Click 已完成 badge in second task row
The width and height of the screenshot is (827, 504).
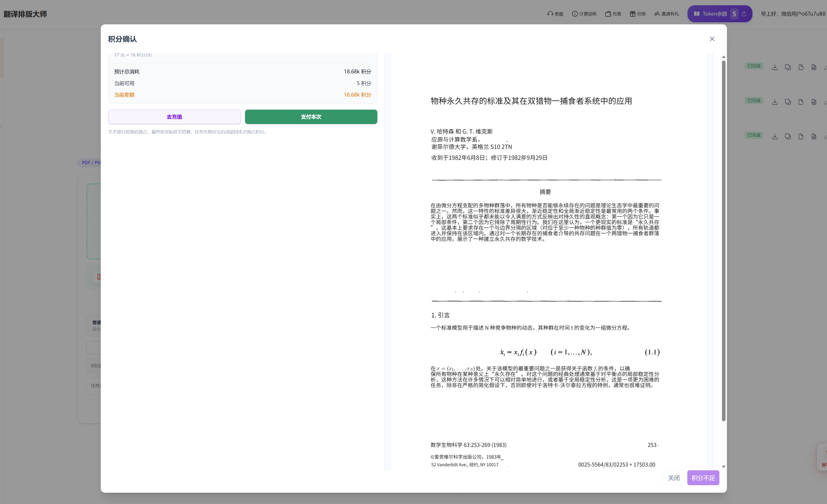click(x=754, y=100)
